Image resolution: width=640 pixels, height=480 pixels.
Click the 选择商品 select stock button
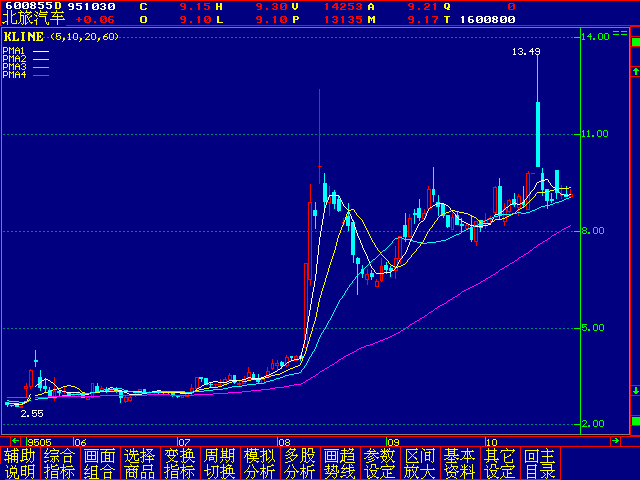pyautogui.click(x=140, y=463)
